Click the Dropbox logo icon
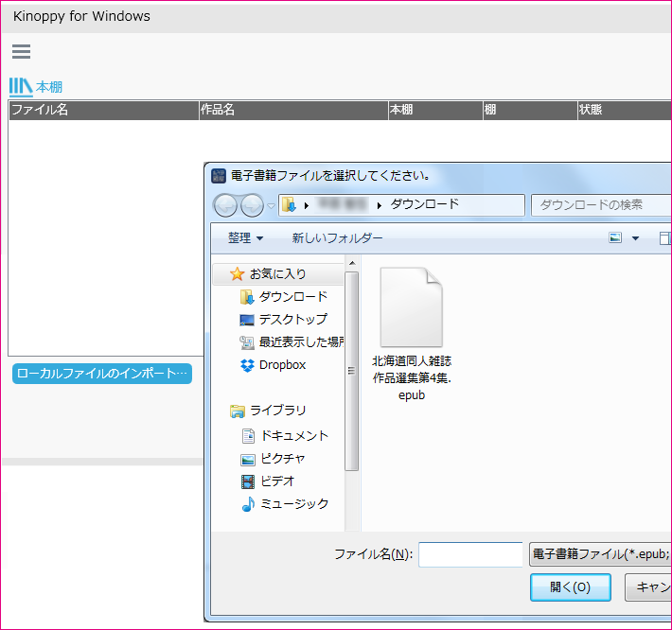This screenshot has width=672, height=630. 247,365
